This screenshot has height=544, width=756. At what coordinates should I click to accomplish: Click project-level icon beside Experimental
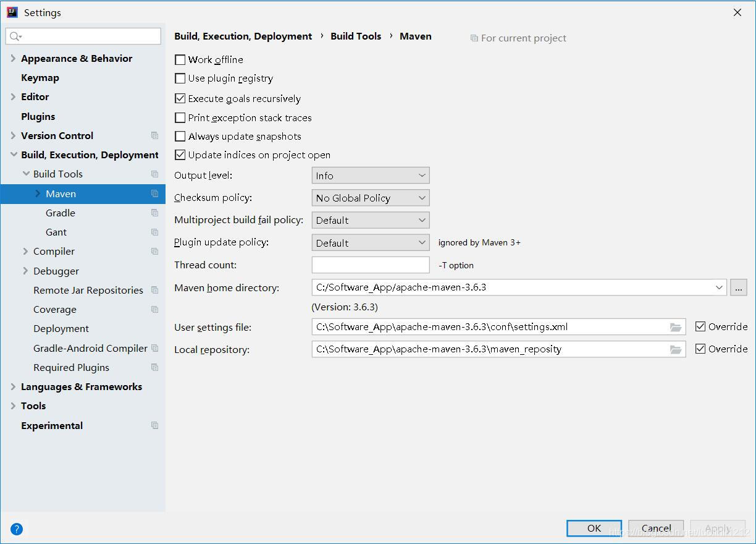154,425
